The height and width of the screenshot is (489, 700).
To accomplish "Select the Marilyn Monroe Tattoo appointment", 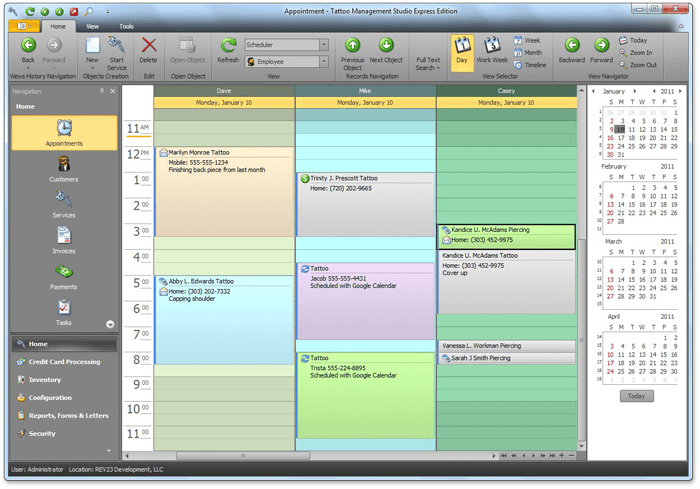I will tap(224, 192).
